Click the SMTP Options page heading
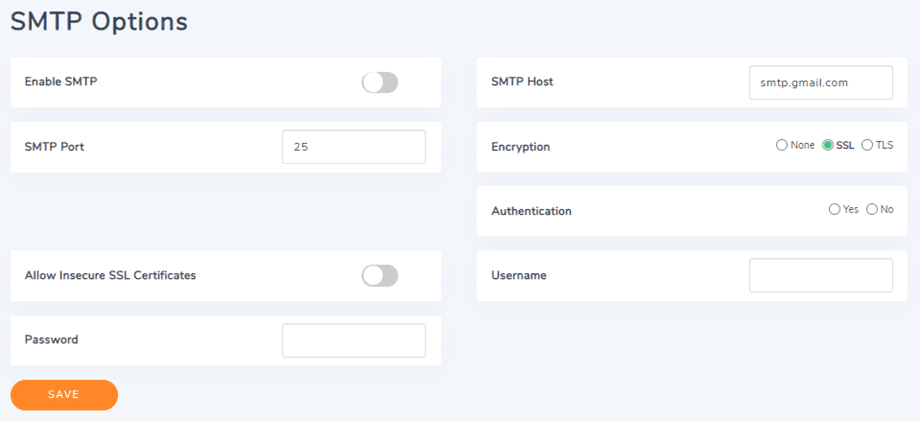920x422 pixels. point(99,22)
